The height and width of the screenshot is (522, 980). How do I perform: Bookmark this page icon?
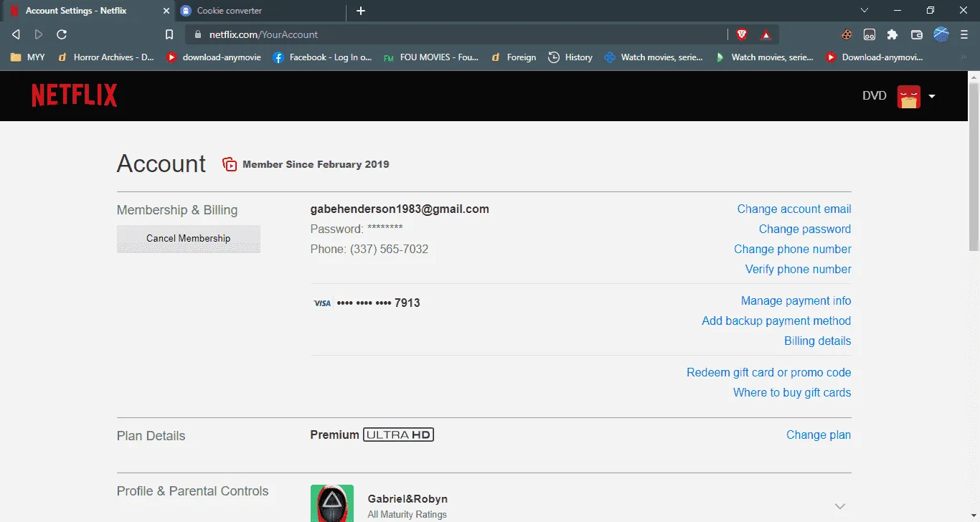[169, 34]
